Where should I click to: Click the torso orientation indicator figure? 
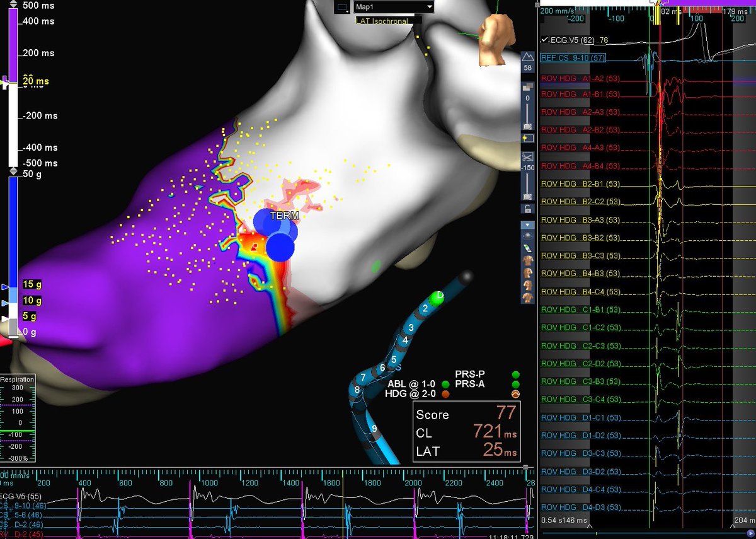pyautogui.click(x=498, y=40)
